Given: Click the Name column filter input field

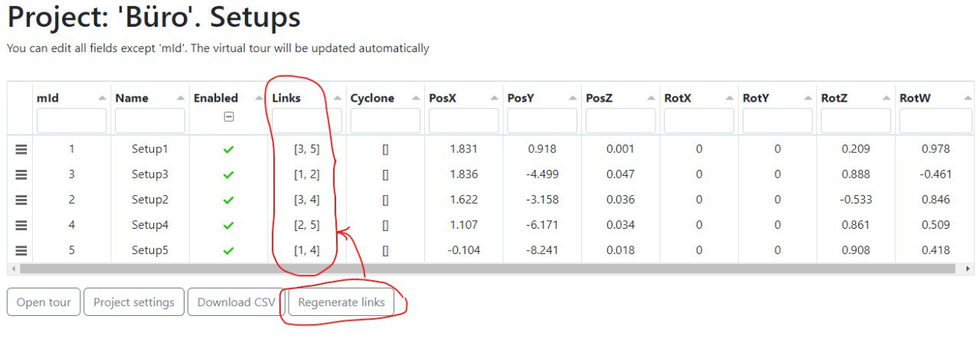Looking at the screenshot, I should (150, 121).
